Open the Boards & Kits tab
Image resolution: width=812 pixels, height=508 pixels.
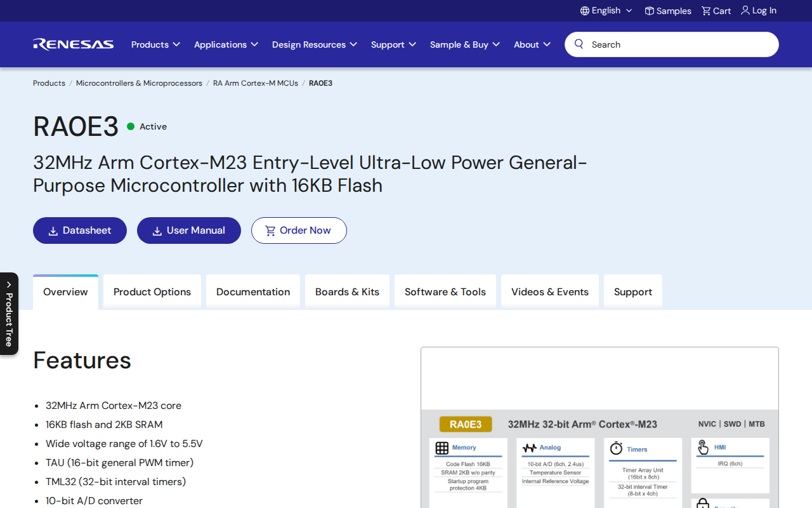347,291
